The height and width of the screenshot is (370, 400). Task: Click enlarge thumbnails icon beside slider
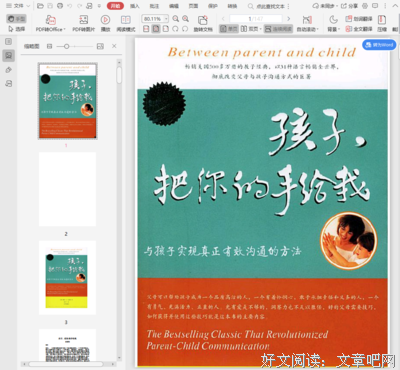pyautogui.click(x=100, y=46)
